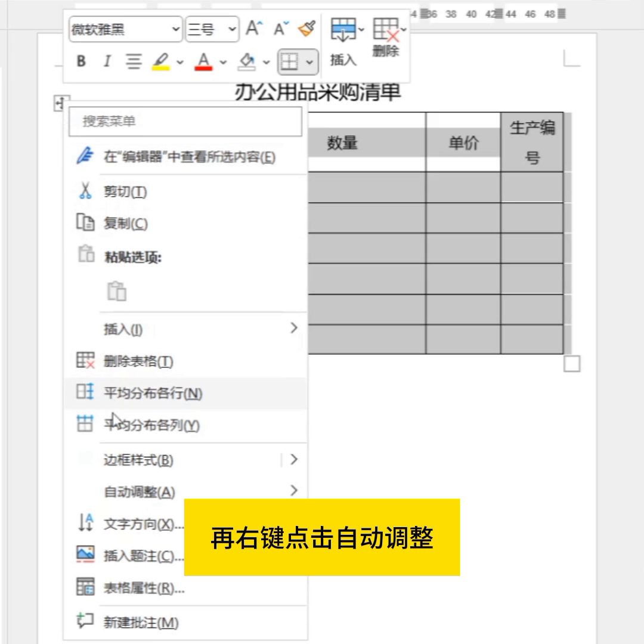Screen dimensions: 644x644
Task: Choose 复制(C) from context menu
Action: [185, 224]
